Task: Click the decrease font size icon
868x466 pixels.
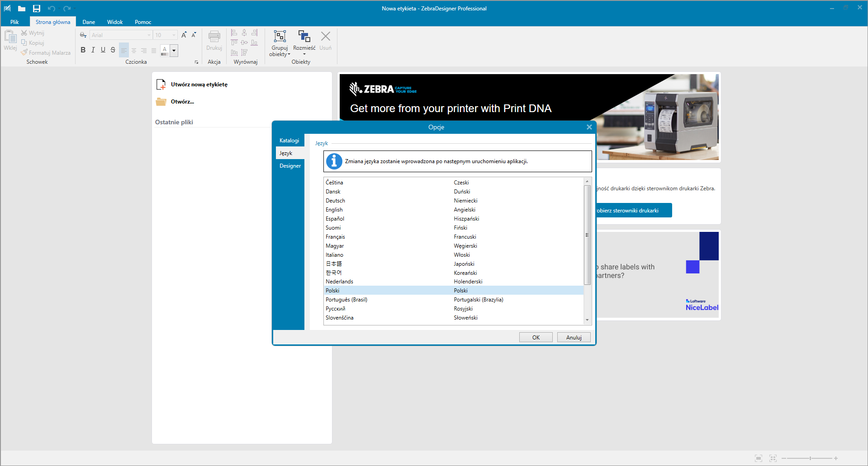Action: tap(194, 35)
